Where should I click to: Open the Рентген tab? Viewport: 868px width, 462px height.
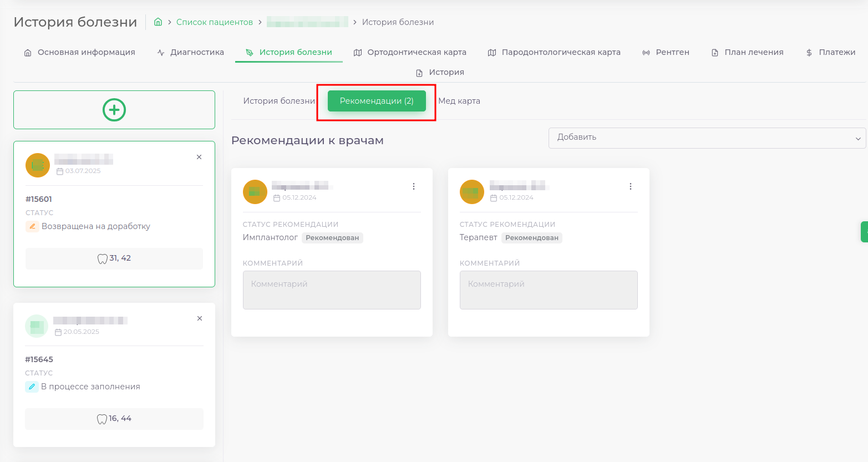pyautogui.click(x=666, y=52)
